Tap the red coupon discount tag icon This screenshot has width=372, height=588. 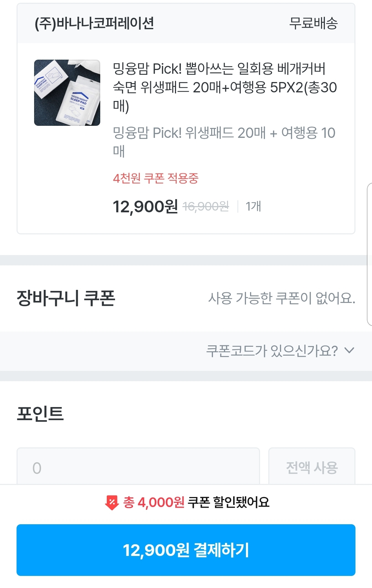point(112,503)
